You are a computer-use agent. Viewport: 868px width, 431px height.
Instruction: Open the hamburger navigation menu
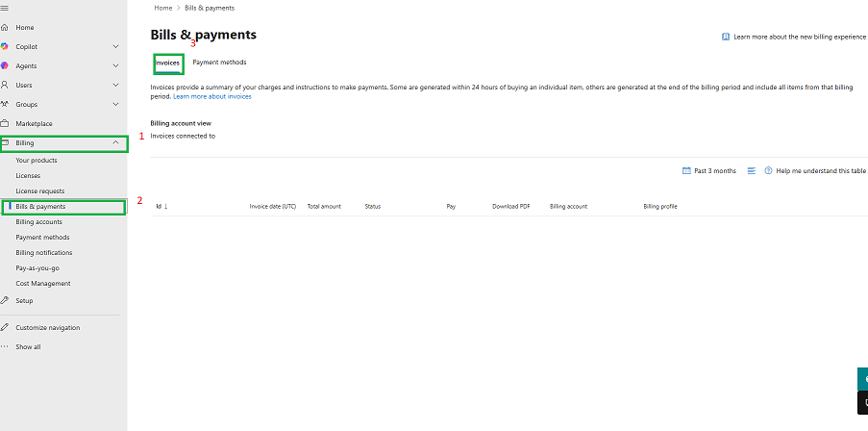[5, 9]
